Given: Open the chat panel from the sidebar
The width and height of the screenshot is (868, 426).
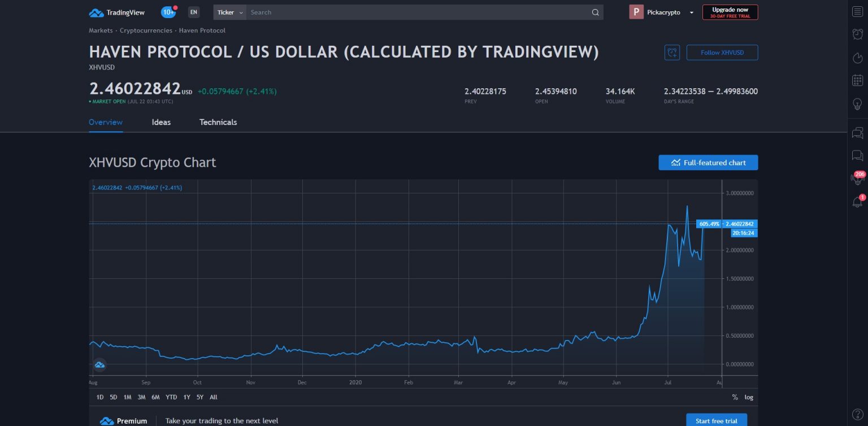Looking at the screenshot, I should pyautogui.click(x=857, y=156).
